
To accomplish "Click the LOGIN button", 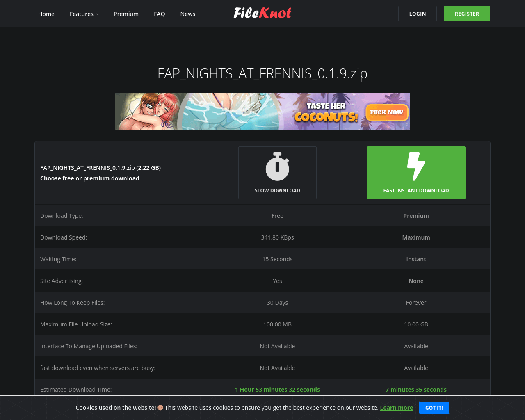I will click(418, 14).
